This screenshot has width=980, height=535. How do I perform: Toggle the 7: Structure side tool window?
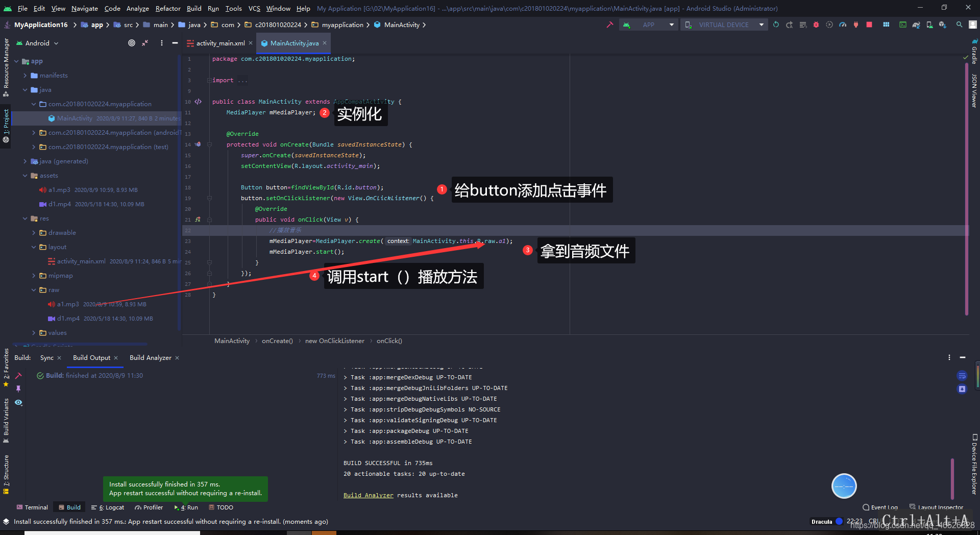pos(6,474)
